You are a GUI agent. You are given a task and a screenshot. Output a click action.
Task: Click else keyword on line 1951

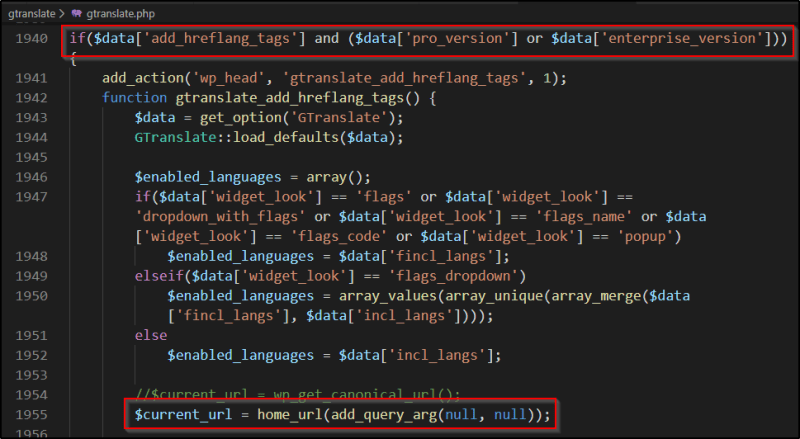(151, 336)
